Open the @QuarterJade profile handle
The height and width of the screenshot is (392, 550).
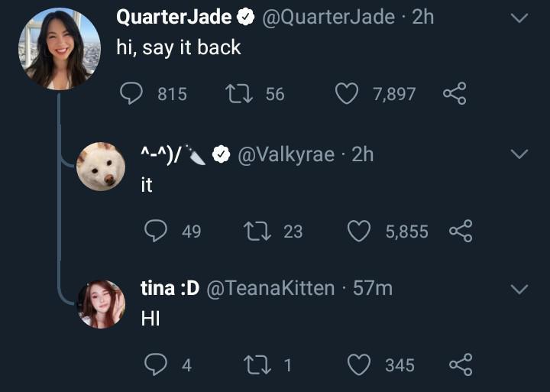(x=328, y=17)
